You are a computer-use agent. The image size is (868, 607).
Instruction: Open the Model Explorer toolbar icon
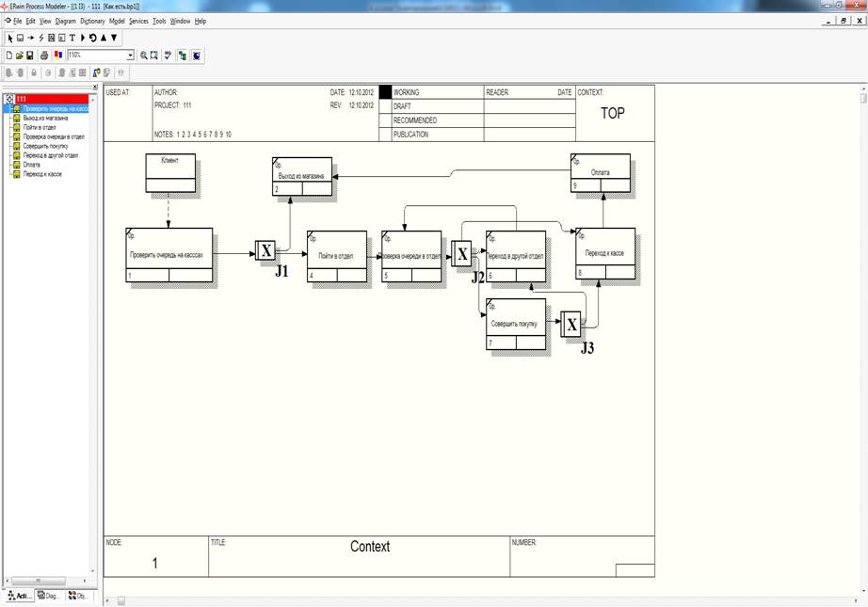[x=182, y=56]
